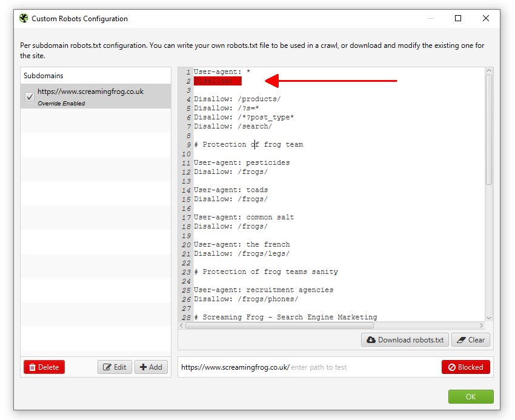The width and height of the screenshot is (515, 420).
Task: Click the red Blocked status button
Action: [x=466, y=367]
